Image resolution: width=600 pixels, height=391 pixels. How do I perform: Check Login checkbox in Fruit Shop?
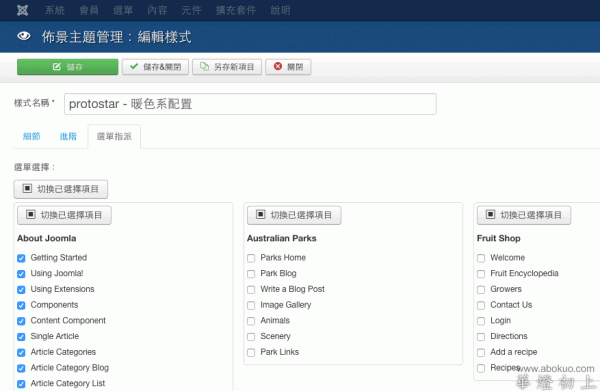[481, 321]
